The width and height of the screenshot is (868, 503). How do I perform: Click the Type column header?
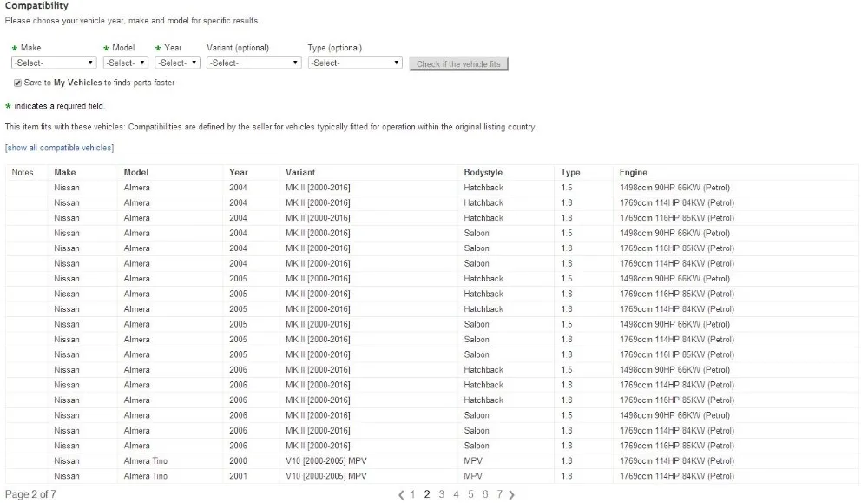570,172
